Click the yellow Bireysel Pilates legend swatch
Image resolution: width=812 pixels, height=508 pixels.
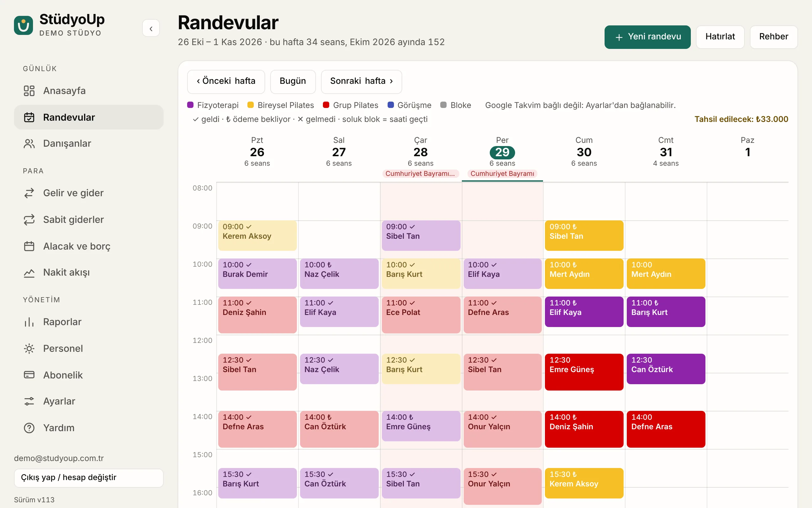[250, 105]
